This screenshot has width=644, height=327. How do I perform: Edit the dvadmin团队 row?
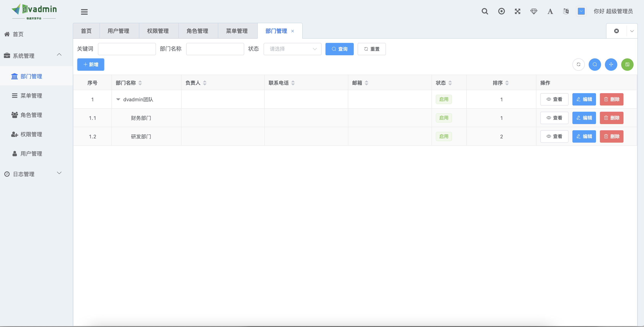click(x=584, y=99)
